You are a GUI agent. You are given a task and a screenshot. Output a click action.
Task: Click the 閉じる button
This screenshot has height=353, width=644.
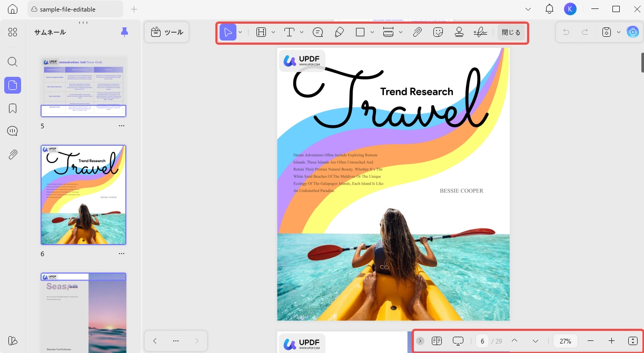511,32
